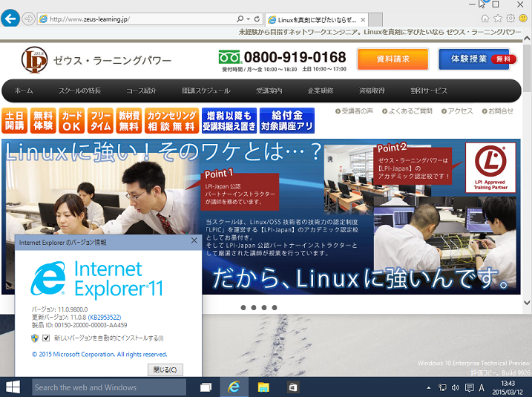Select the third slider dot below banner
532x397 pixels.
coord(264,307)
